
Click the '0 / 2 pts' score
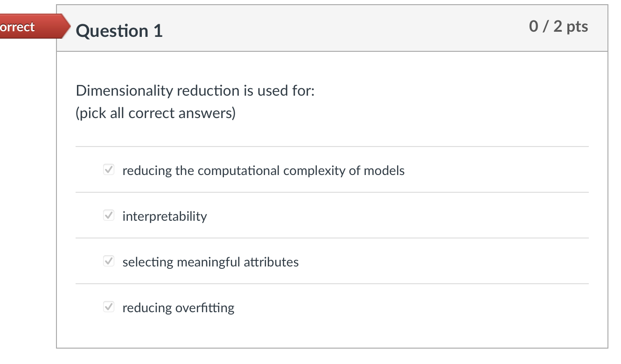(558, 27)
